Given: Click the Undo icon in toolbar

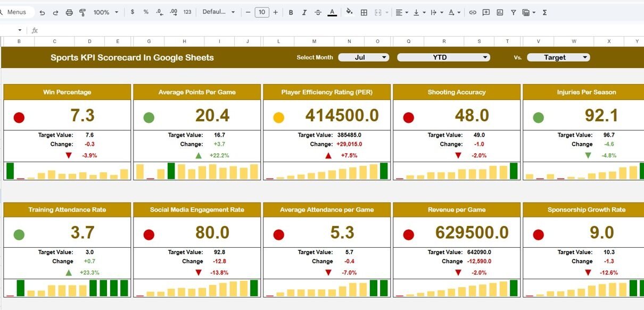Looking at the screenshot, I should [43, 12].
